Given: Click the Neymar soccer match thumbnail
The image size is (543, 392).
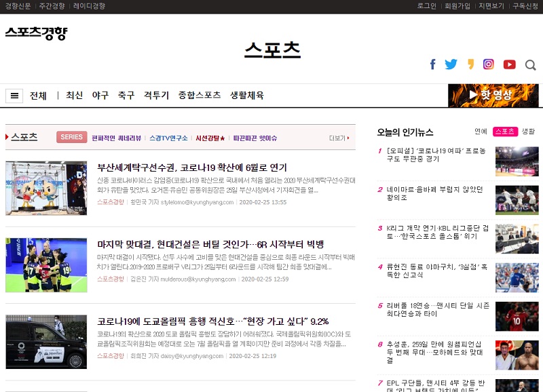Looking at the screenshot, I should [x=517, y=200].
